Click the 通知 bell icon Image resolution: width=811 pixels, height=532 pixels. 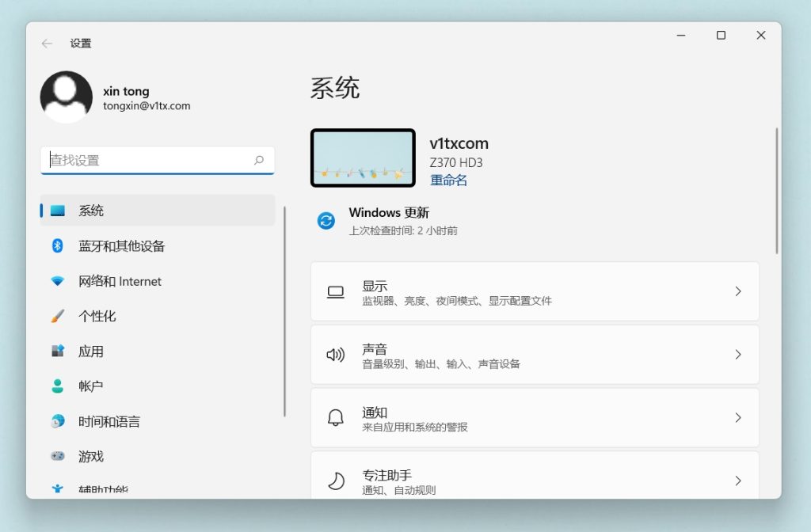tap(336, 418)
